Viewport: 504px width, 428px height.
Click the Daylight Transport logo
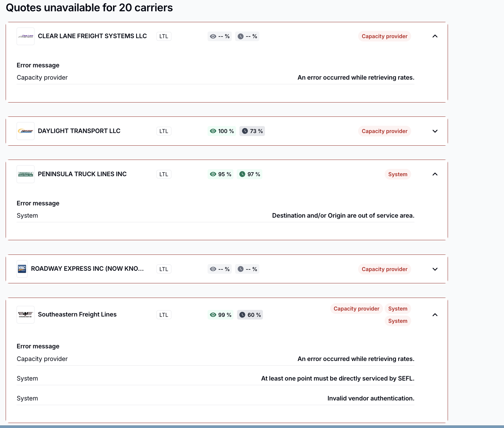click(x=26, y=131)
